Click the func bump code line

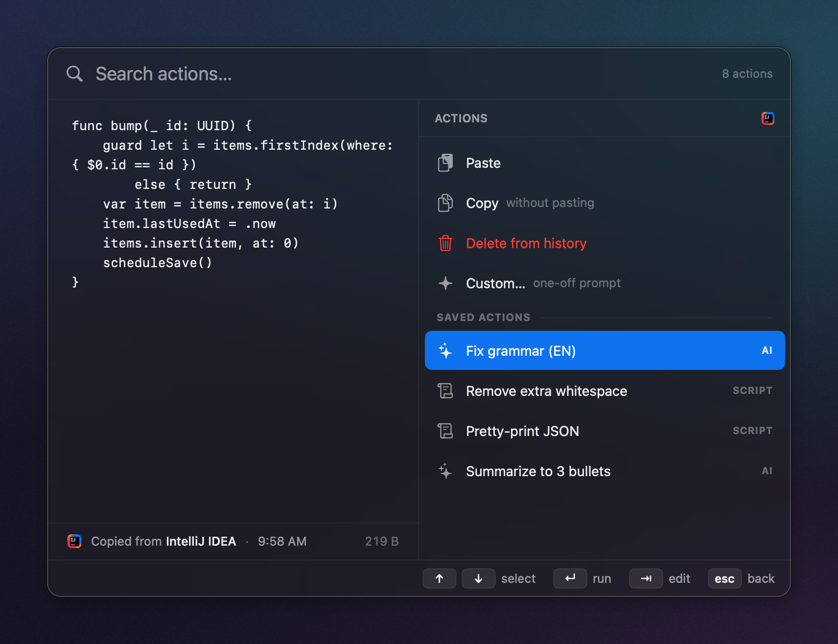click(x=162, y=126)
